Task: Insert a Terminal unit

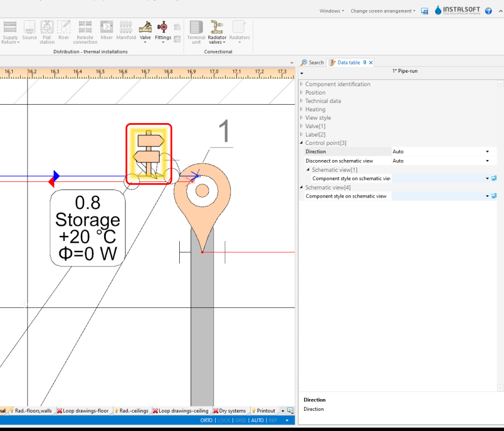Action: pyautogui.click(x=196, y=32)
